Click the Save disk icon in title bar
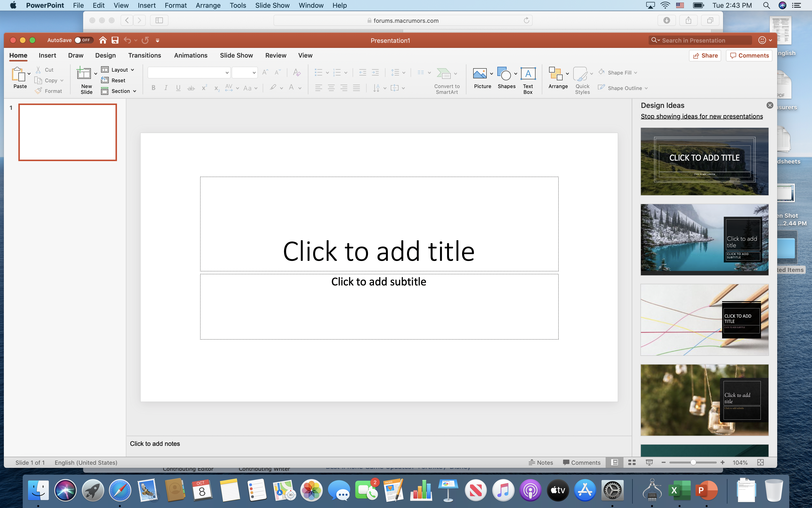The width and height of the screenshot is (812, 508). (115, 40)
